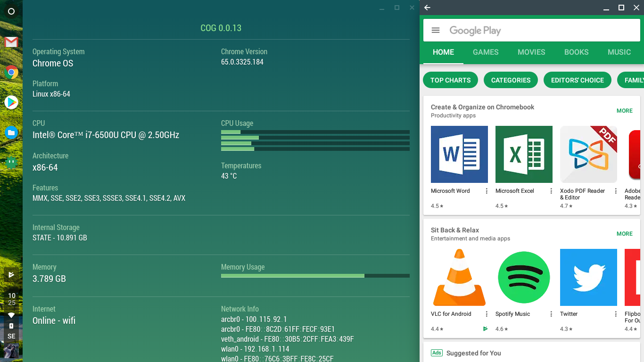Screen dimensions: 644x362
Task: Open Flipboard partial app icon
Action: [x=632, y=277]
